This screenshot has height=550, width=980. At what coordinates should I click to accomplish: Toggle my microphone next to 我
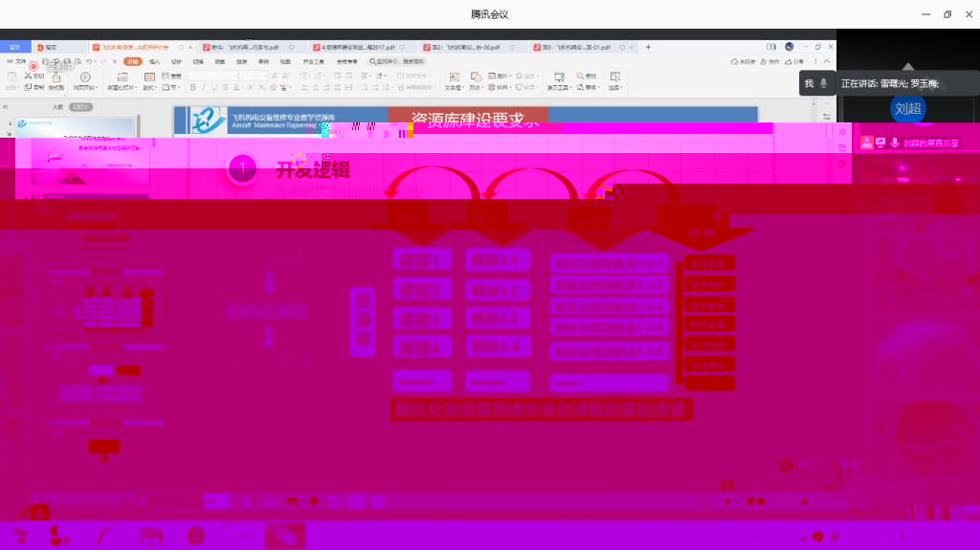point(824,83)
